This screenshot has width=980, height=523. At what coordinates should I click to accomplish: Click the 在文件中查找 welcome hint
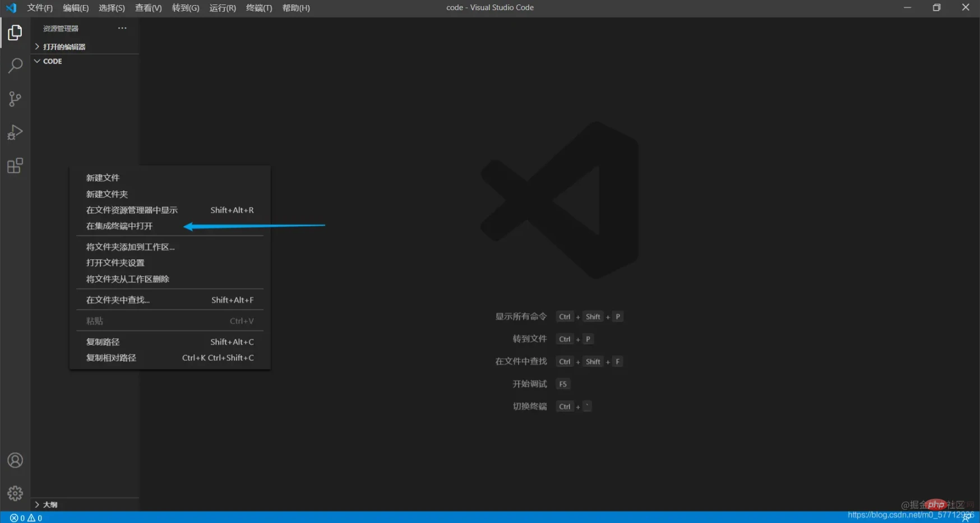click(x=521, y=361)
